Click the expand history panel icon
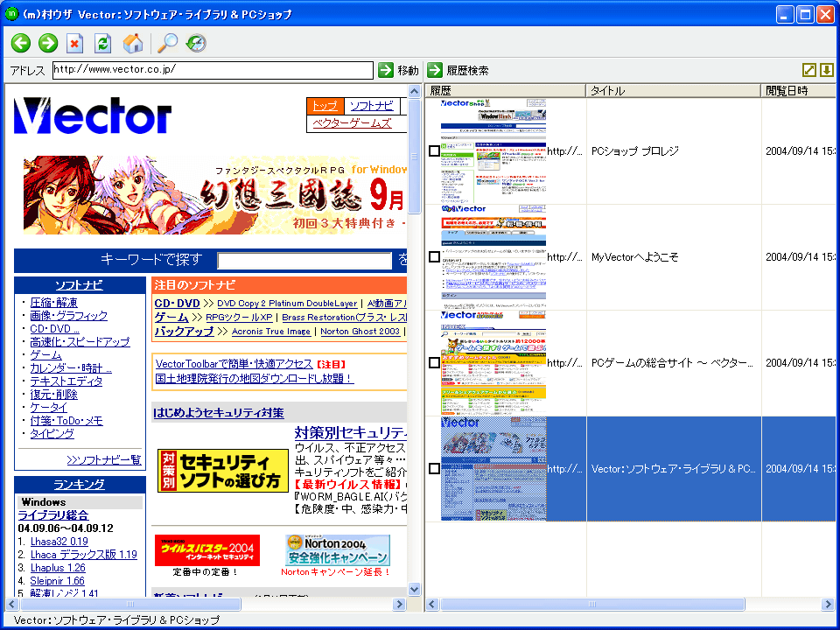The image size is (840, 630). (808, 70)
